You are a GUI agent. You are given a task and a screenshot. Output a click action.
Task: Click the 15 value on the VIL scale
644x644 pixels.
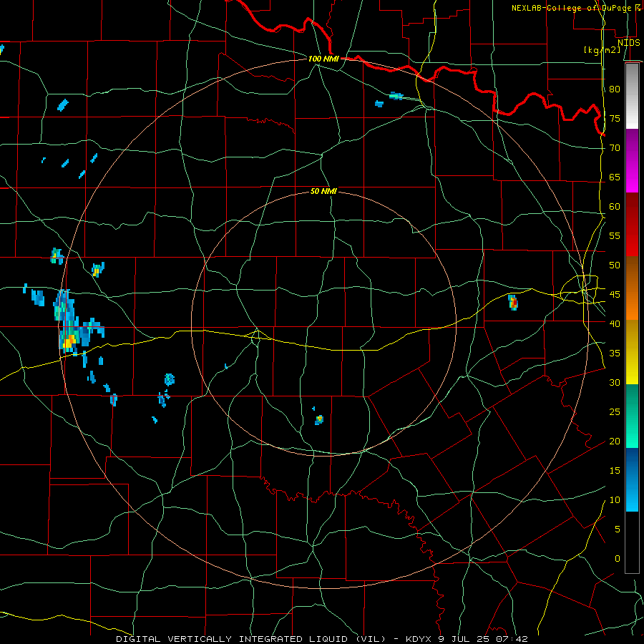pyautogui.click(x=615, y=470)
